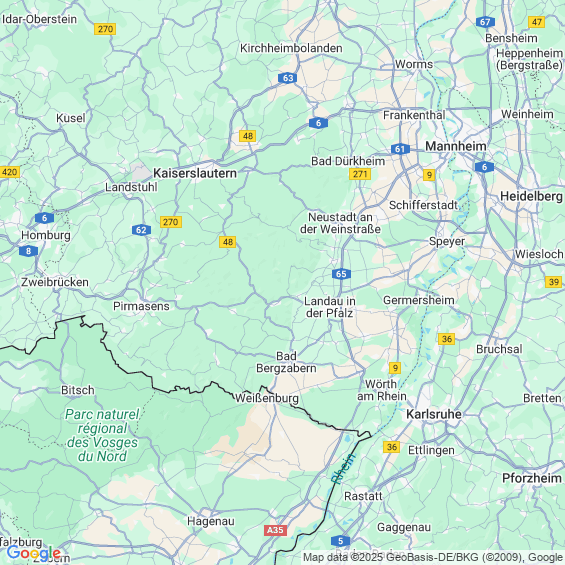Select the Landau in der Pfalz label
The width and height of the screenshot is (565, 565).
pos(330,307)
